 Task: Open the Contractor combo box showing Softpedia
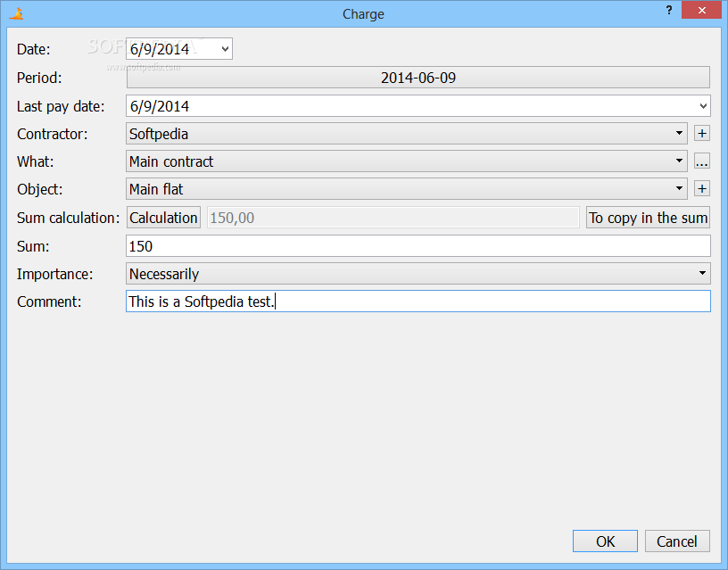coord(407,134)
